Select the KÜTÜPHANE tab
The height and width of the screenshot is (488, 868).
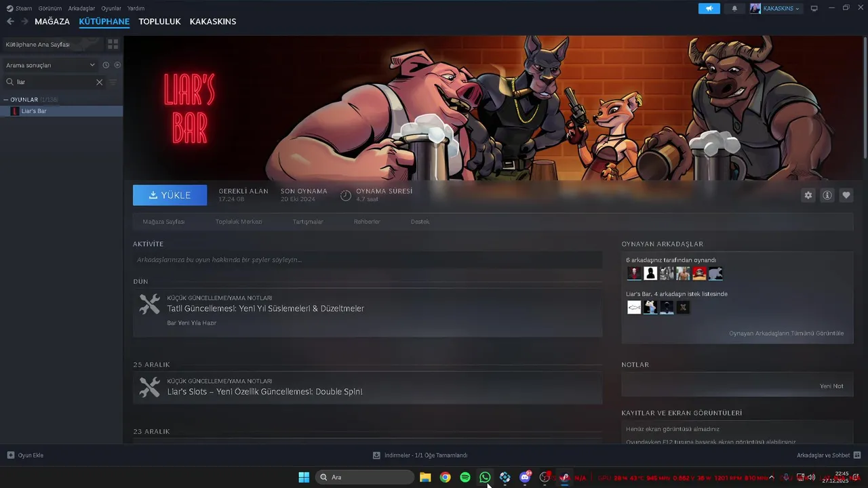tap(104, 22)
